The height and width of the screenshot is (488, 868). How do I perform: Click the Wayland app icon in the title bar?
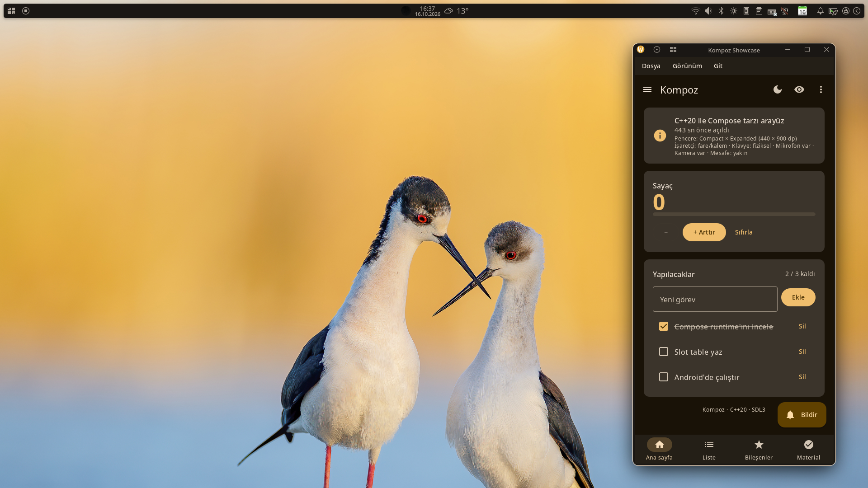point(641,50)
